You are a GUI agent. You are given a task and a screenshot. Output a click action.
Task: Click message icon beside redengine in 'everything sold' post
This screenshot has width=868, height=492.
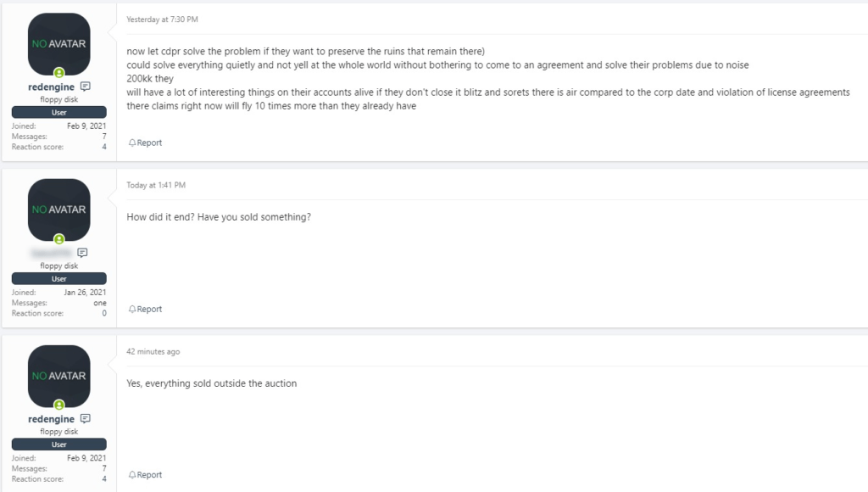(85, 419)
